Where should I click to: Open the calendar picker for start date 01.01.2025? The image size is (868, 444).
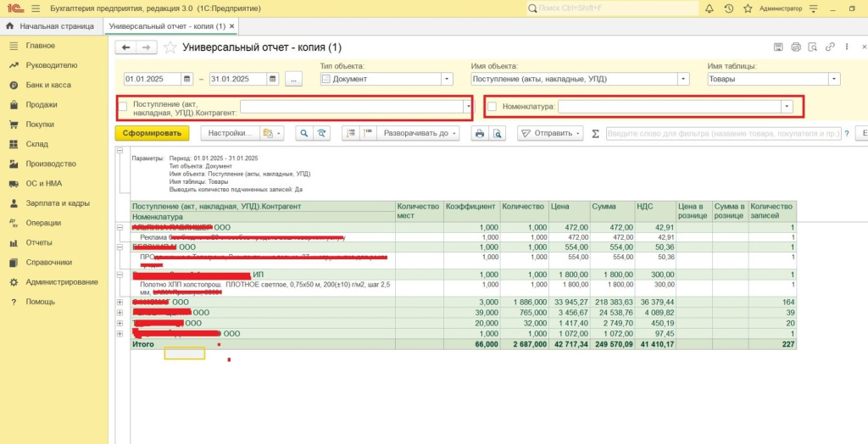[186, 79]
